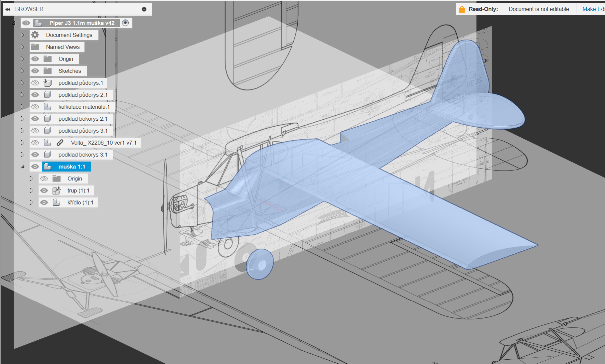Collapse the muška 1:1 component tree
Viewport: 605px width, 364px height.
coord(22,167)
